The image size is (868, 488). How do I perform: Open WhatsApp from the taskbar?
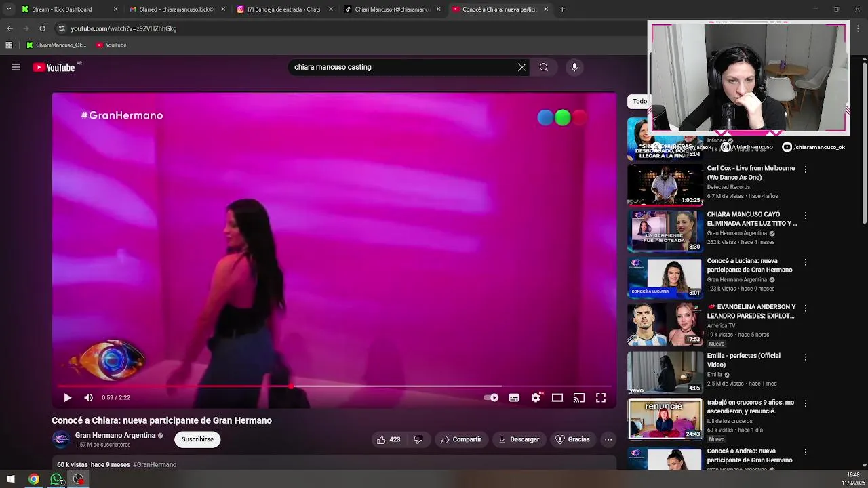tap(56, 479)
